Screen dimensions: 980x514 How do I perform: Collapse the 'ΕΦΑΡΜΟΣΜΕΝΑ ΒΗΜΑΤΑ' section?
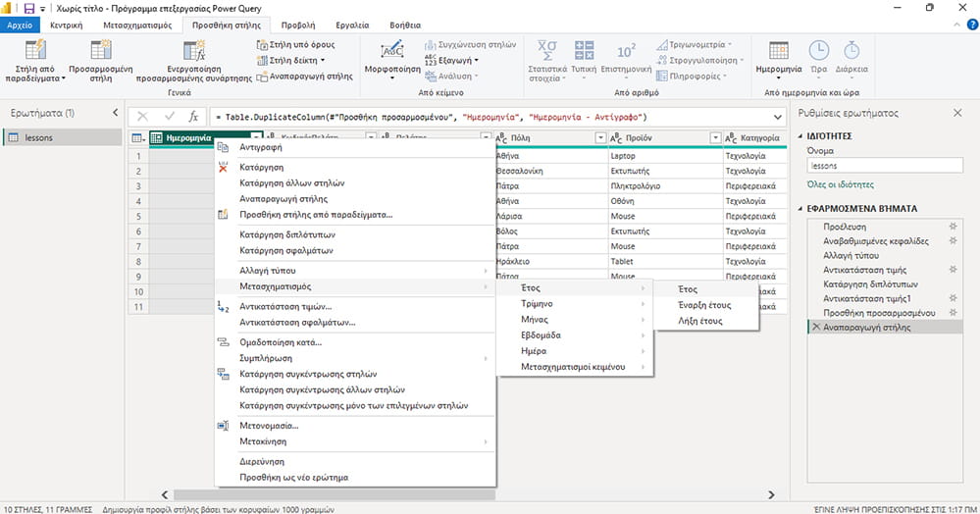pos(800,208)
